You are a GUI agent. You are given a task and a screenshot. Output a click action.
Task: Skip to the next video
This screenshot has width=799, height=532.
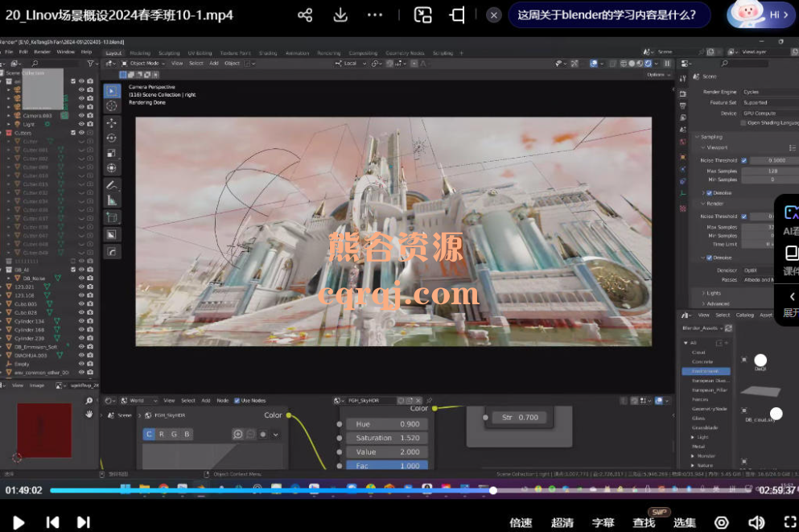coord(84,522)
